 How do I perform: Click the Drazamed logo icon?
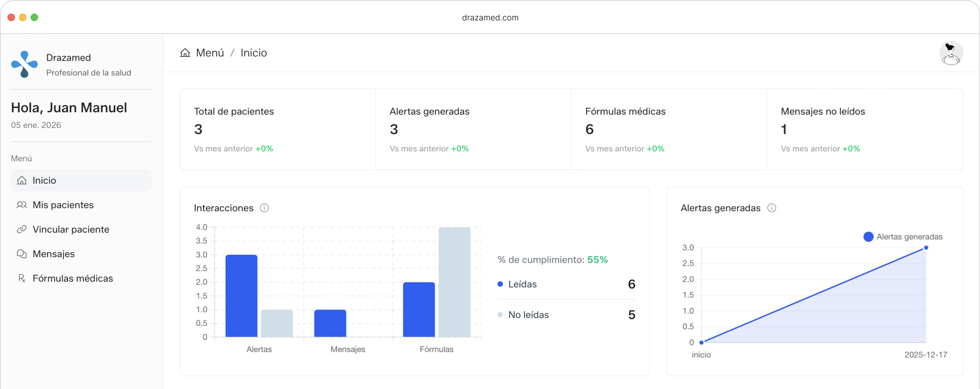(x=24, y=64)
